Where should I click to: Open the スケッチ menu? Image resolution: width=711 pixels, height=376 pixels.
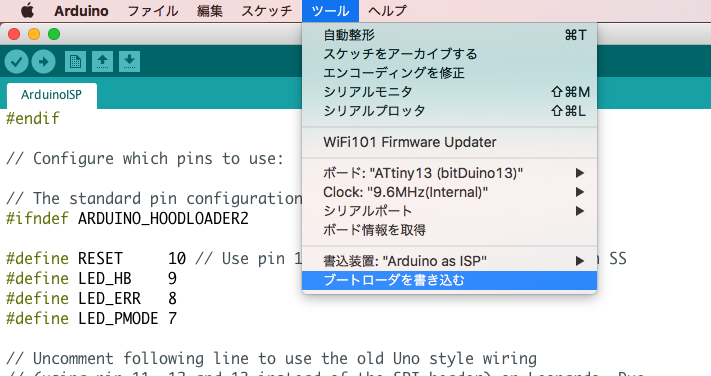267,10
